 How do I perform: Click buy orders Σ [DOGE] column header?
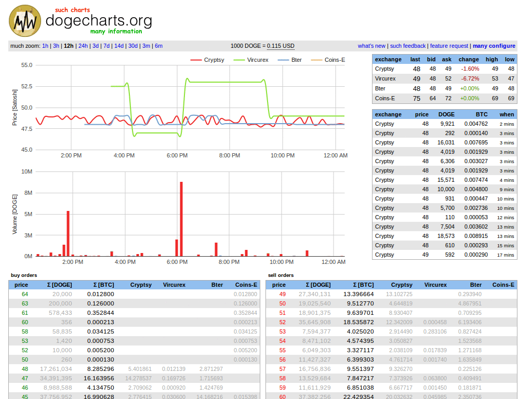59,285
